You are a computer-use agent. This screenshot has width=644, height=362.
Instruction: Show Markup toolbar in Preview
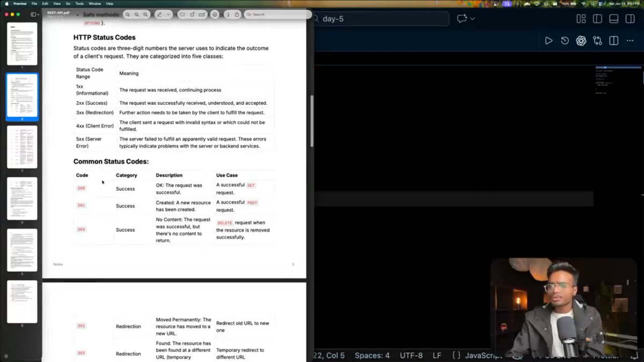[215, 15]
